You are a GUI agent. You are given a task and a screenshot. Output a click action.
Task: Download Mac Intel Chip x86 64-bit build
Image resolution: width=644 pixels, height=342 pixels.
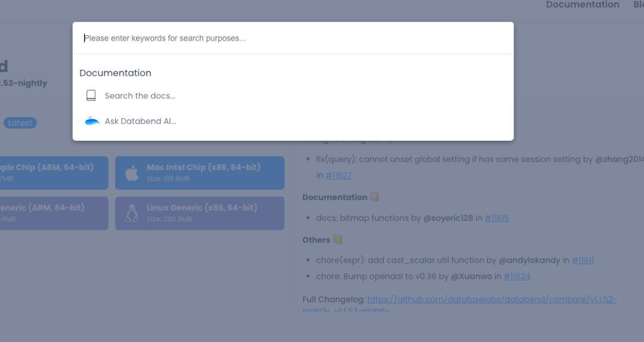coord(200,173)
